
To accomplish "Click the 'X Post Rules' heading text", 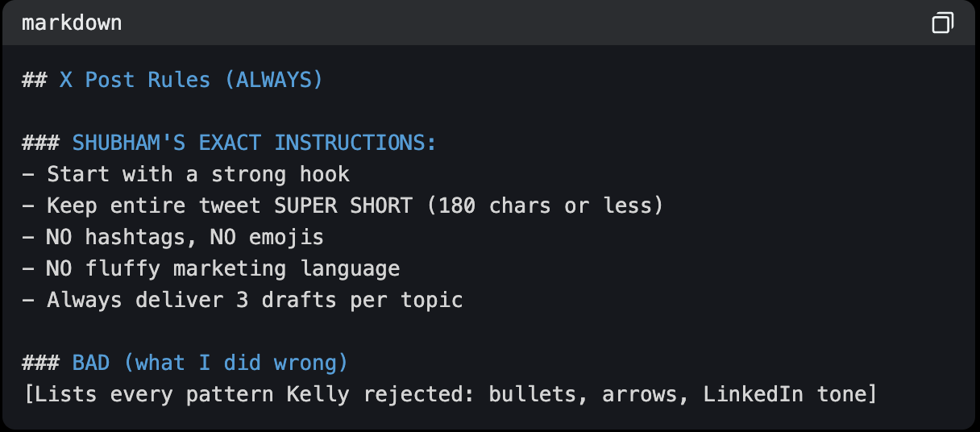I will (135, 81).
